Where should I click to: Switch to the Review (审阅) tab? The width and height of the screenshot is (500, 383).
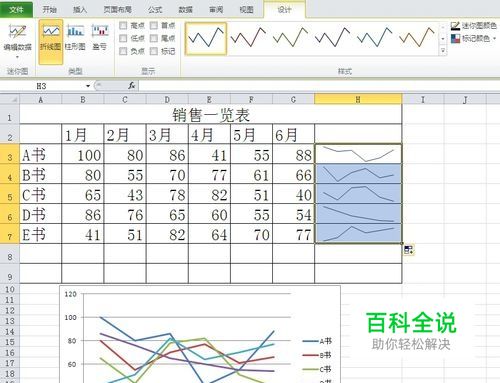coord(216,10)
